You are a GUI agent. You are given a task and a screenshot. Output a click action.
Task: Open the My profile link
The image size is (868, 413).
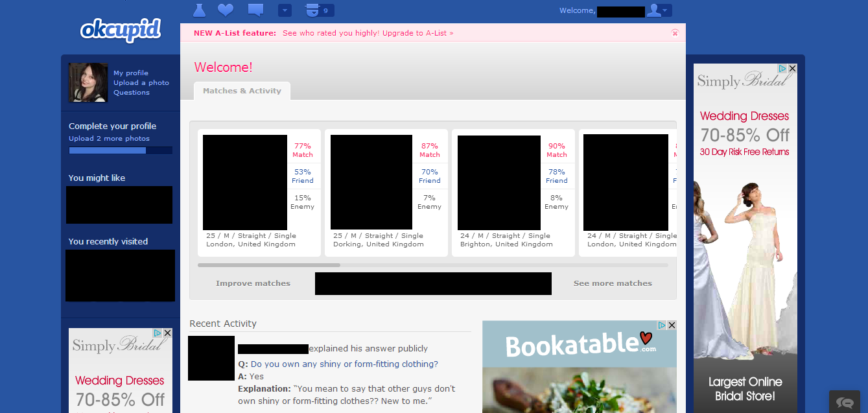coord(131,73)
